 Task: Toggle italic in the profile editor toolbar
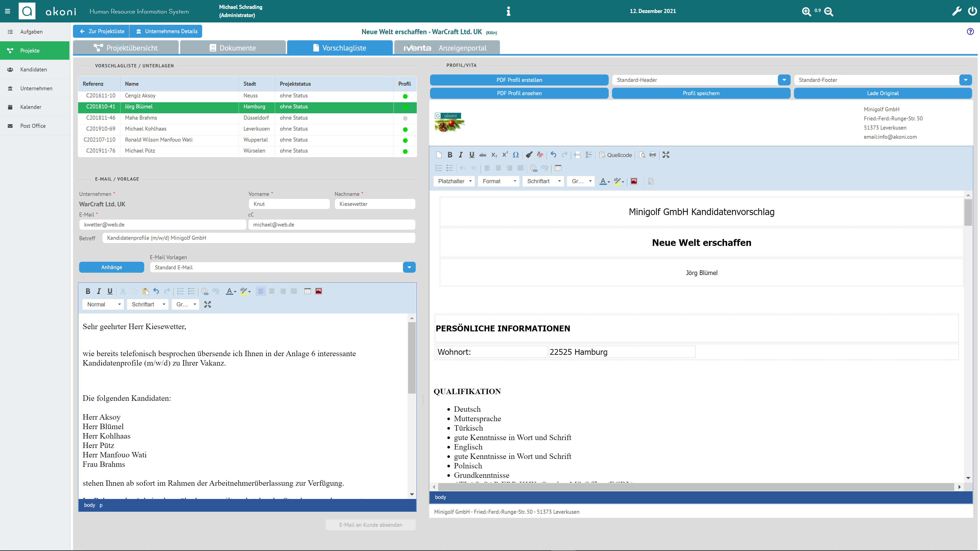tap(461, 155)
